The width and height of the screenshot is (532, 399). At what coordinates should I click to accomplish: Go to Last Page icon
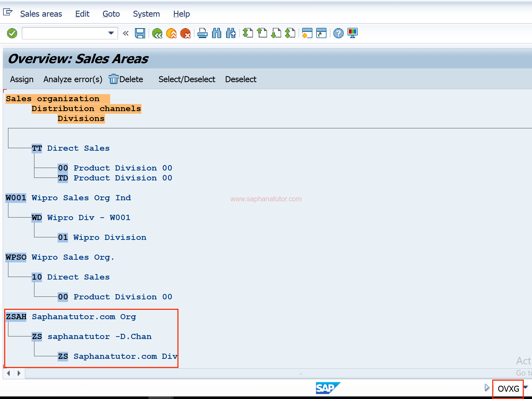pyautogui.click(x=290, y=33)
